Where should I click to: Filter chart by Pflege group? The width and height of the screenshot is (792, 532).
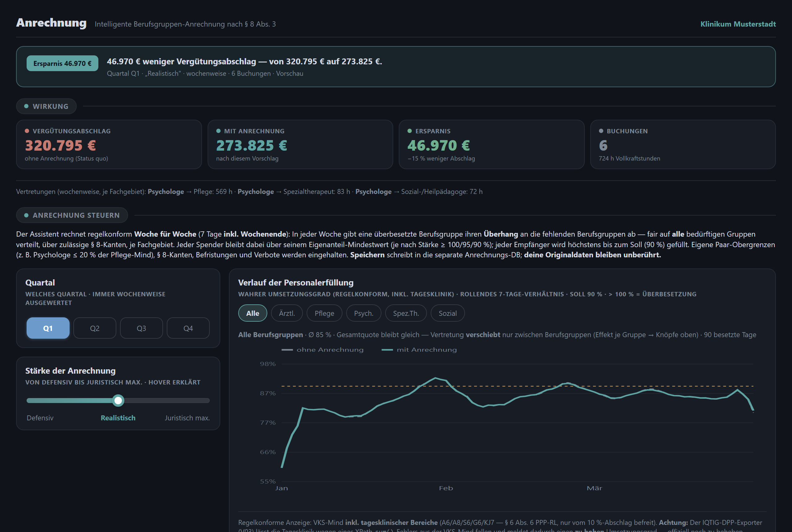point(324,313)
